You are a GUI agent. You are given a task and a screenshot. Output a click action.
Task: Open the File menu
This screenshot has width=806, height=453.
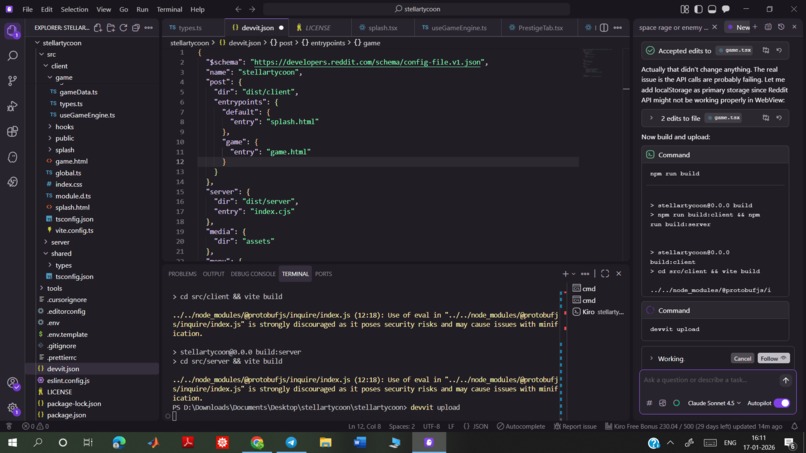click(x=27, y=9)
